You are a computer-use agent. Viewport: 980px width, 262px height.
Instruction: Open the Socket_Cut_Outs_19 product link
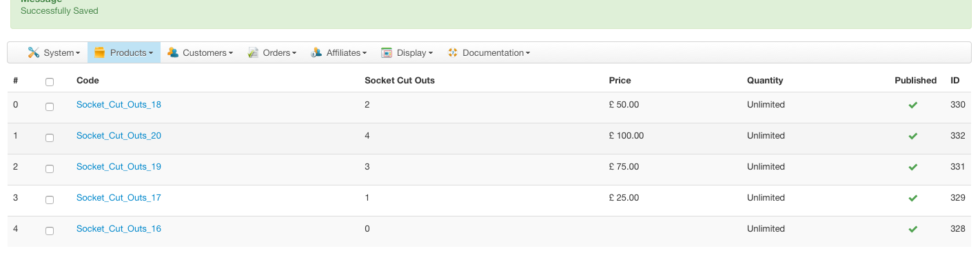[x=119, y=167]
